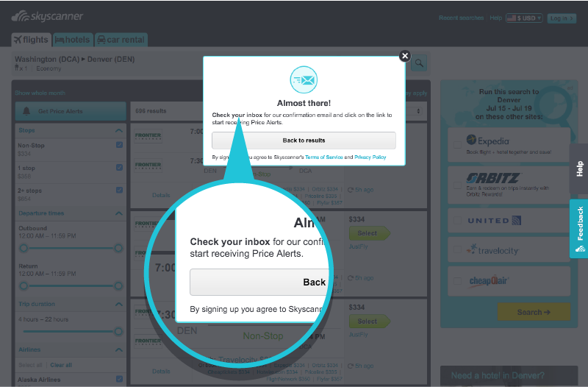The height and width of the screenshot is (387, 588).
Task: Click the first JustFly link
Action: coord(358,246)
